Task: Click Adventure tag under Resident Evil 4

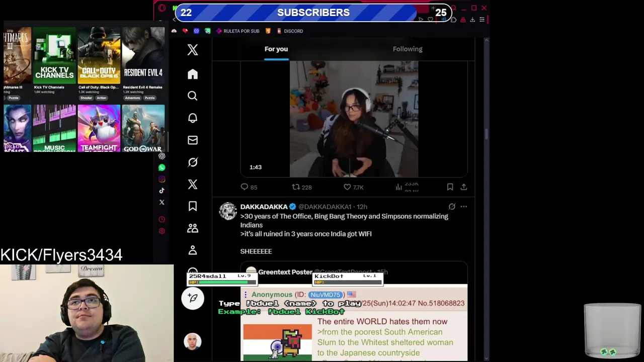Action: pyautogui.click(x=132, y=98)
